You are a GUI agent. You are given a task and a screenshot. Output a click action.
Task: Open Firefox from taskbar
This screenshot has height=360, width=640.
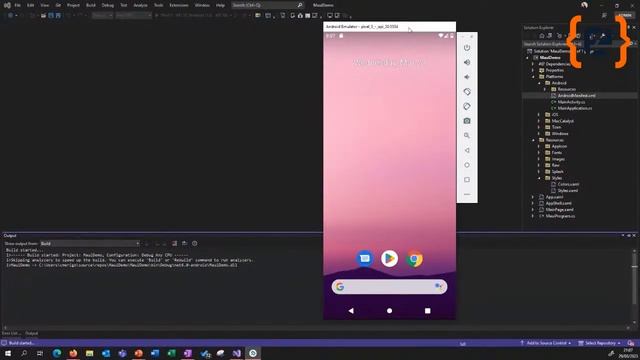point(73,353)
